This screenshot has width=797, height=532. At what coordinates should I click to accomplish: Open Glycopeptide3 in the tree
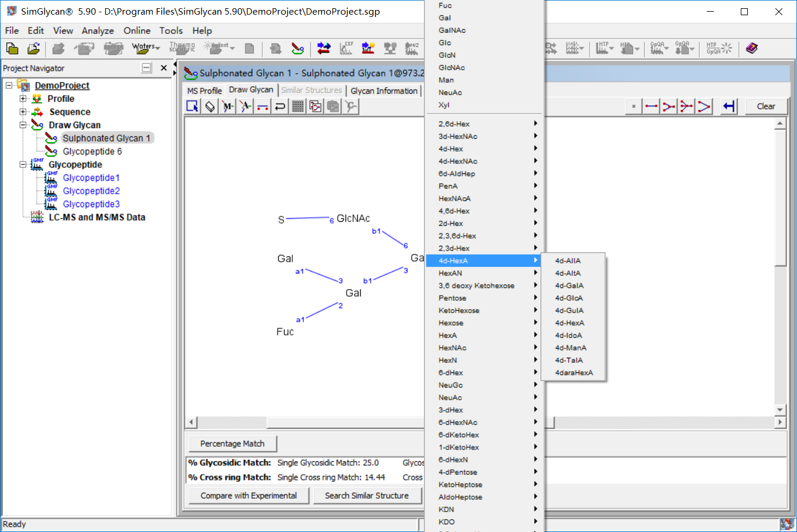pyautogui.click(x=91, y=204)
